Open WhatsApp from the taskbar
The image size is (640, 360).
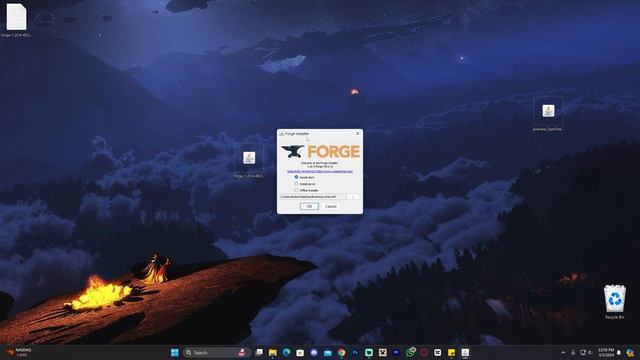(410, 352)
